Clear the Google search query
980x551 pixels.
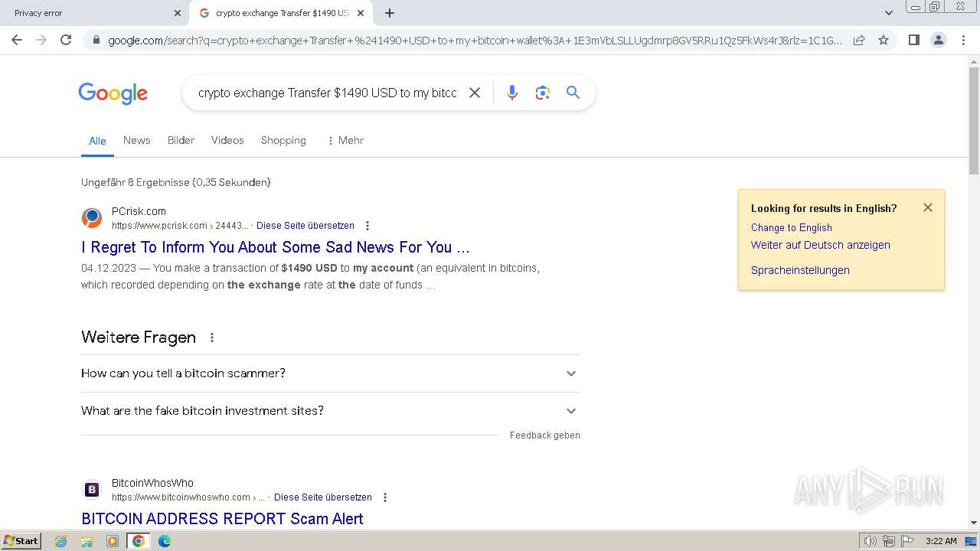475,93
